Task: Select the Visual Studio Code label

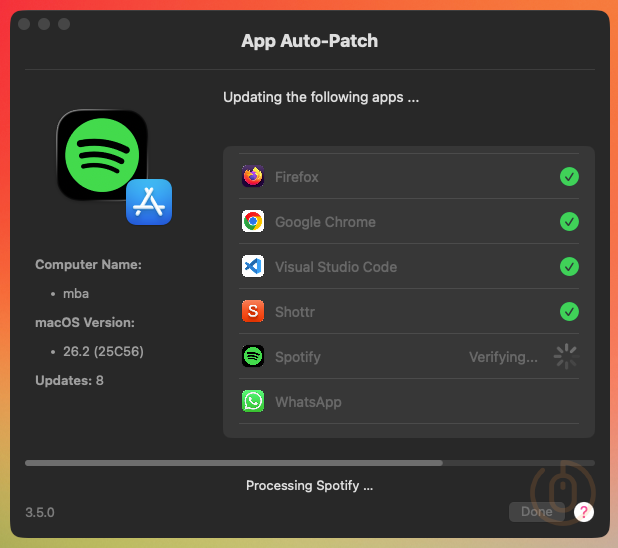Action: click(x=336, y=267)
